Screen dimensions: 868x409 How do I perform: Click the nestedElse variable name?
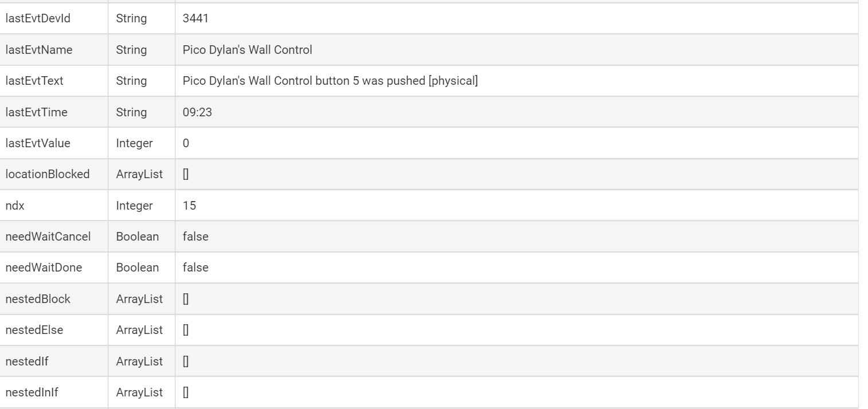click(x=34, y=330)
